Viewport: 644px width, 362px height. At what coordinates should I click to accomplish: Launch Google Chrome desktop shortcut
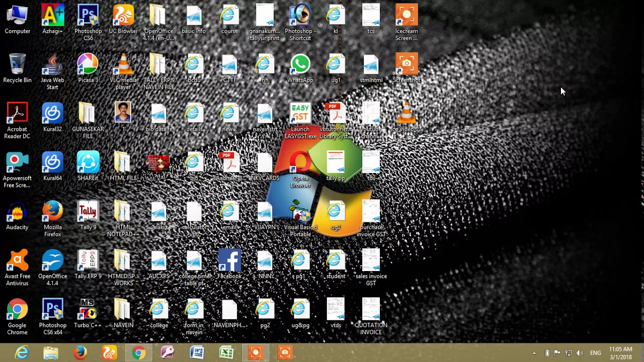[x=17, y=317]
